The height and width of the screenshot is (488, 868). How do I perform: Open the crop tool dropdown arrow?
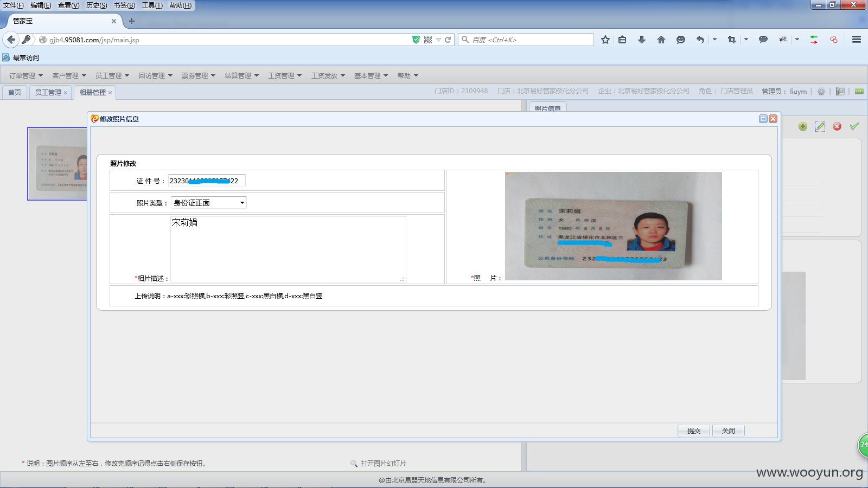tap(746, 40)
